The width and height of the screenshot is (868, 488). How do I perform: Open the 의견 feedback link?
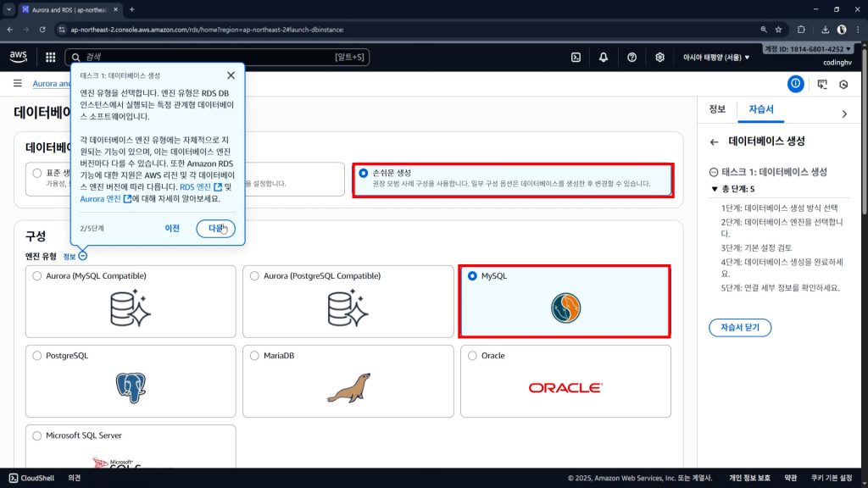75,478
